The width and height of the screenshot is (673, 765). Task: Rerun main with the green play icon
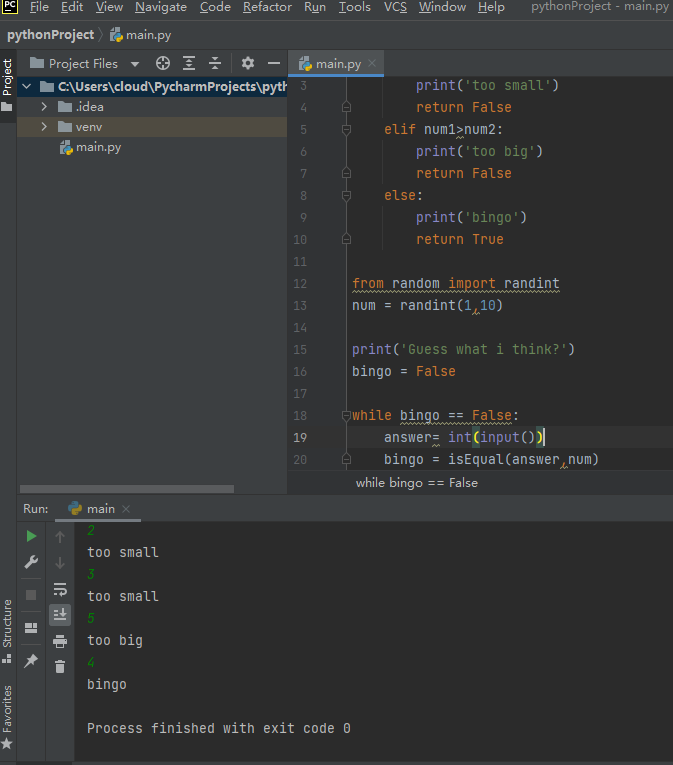[31, 537]
